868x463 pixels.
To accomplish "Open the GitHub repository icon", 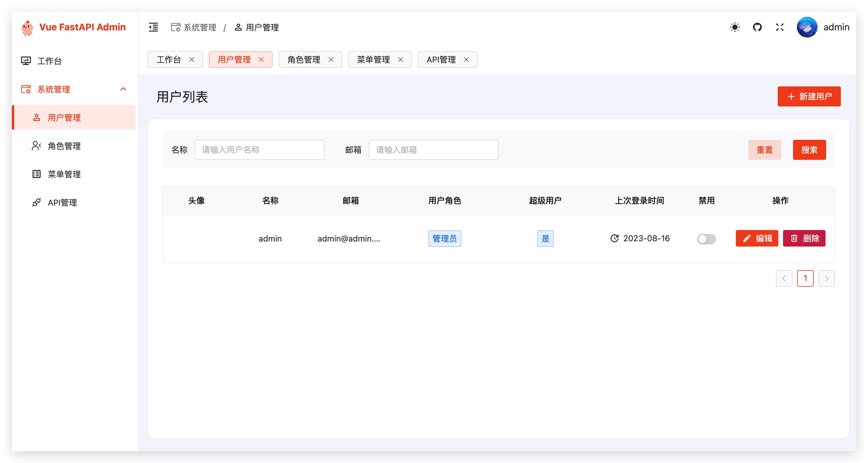I will coord(757,27).
